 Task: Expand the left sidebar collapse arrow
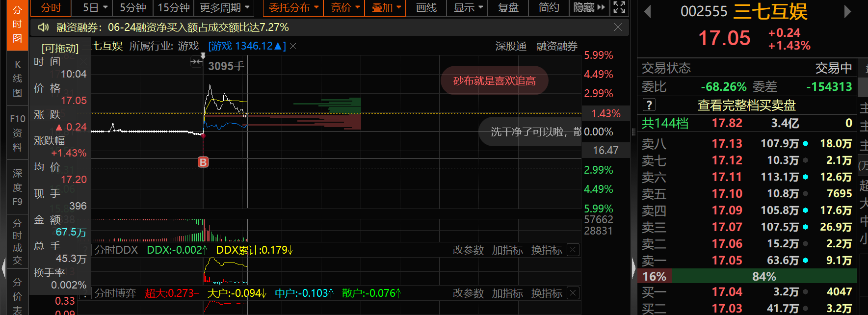(x=3, y=268)
